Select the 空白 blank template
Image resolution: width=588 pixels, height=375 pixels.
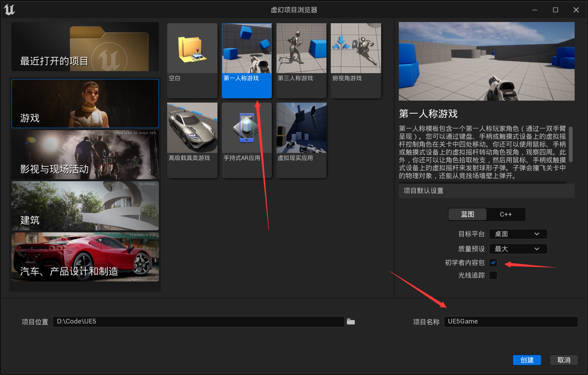point(192,61)
